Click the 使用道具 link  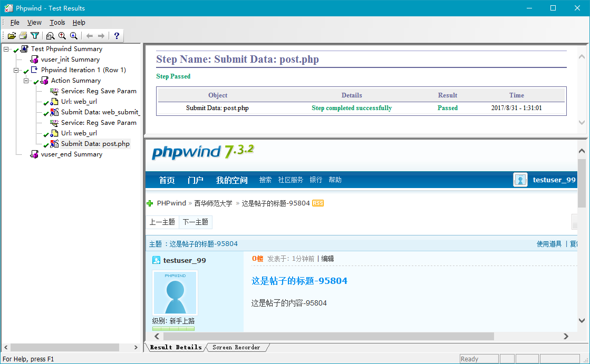pos(549,244)
